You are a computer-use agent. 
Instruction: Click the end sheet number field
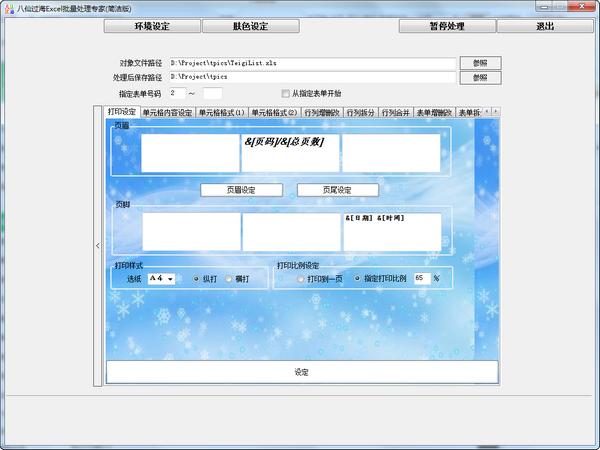(x=212, y=93)
